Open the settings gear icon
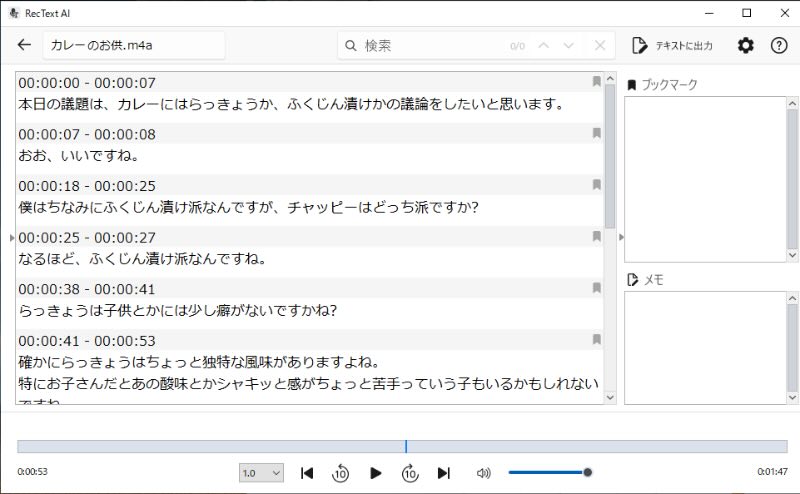 point(746,46)
